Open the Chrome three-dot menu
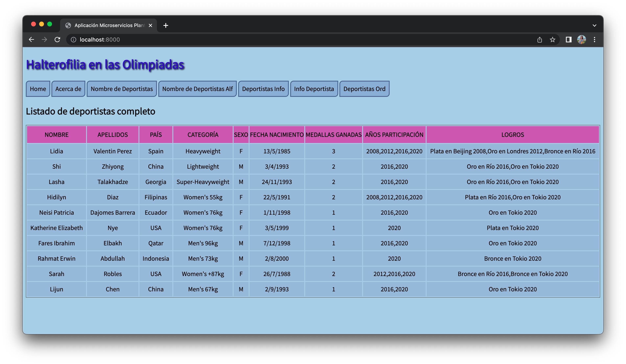 (x=595, y=40)
